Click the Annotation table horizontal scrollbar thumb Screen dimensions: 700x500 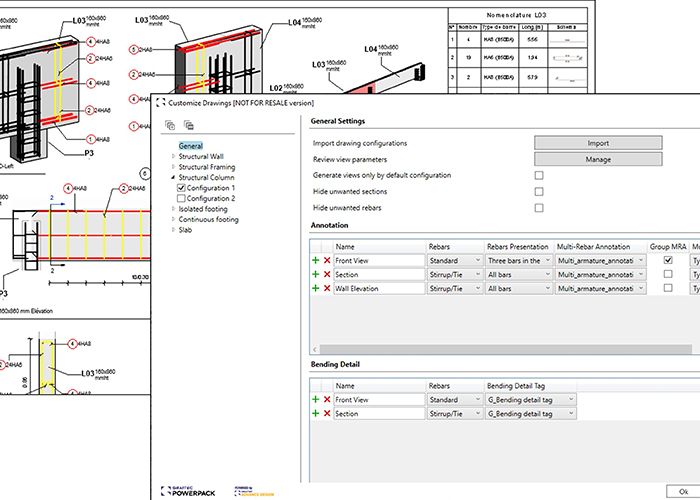(506, 349)
